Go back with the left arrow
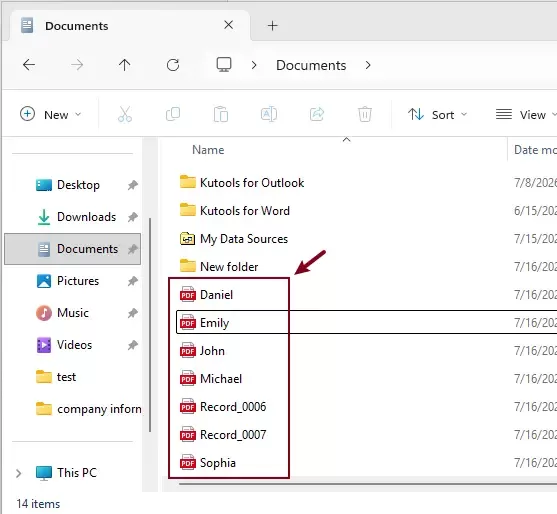The height and width of the screenshot is (514, 557). pyautogui.click(x=29, y=65)
